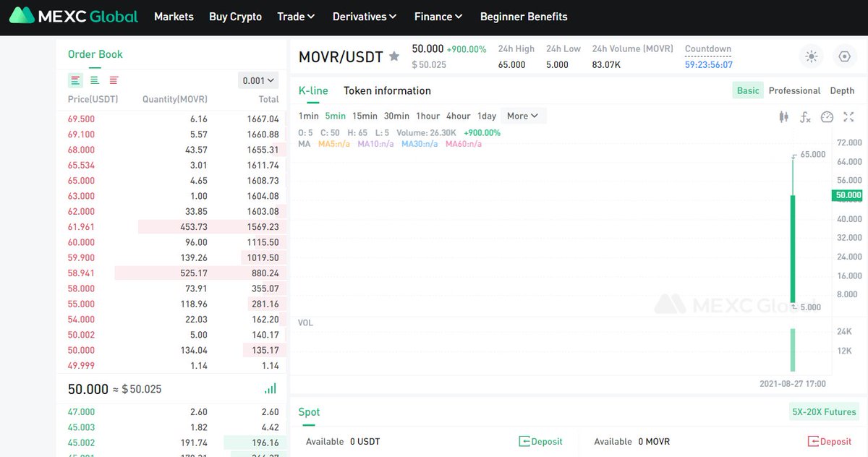Expand the More timeframe dropdown
This screenshot has width=868, height=457.
click(522, 116)
